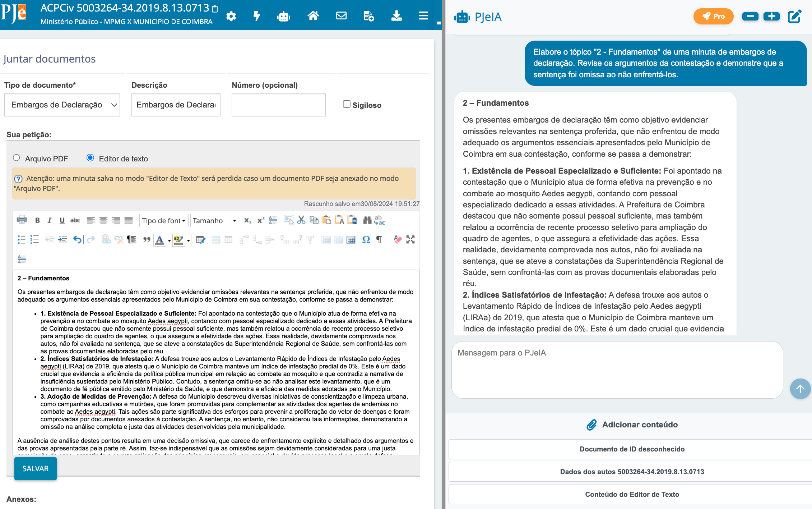Open find with the binoculars icon
812x509 pixels.
click(x=367, y=220)
